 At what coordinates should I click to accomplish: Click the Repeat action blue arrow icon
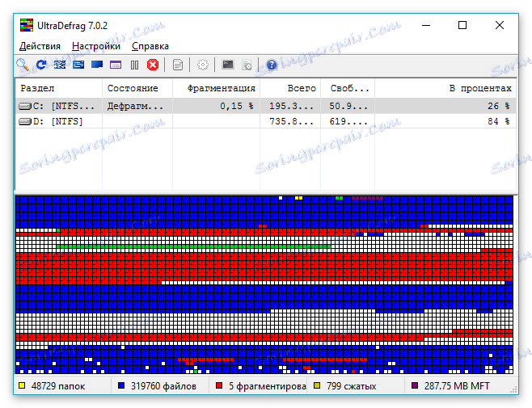click(41, 65)
